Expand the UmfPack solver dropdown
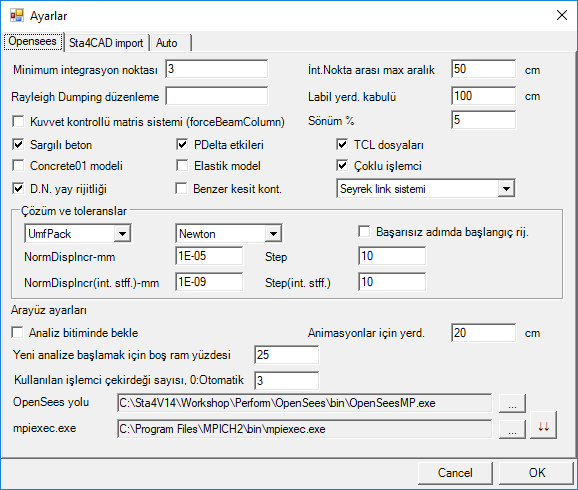578x490 pixels. pyautogui.click(x=78, y=233)
